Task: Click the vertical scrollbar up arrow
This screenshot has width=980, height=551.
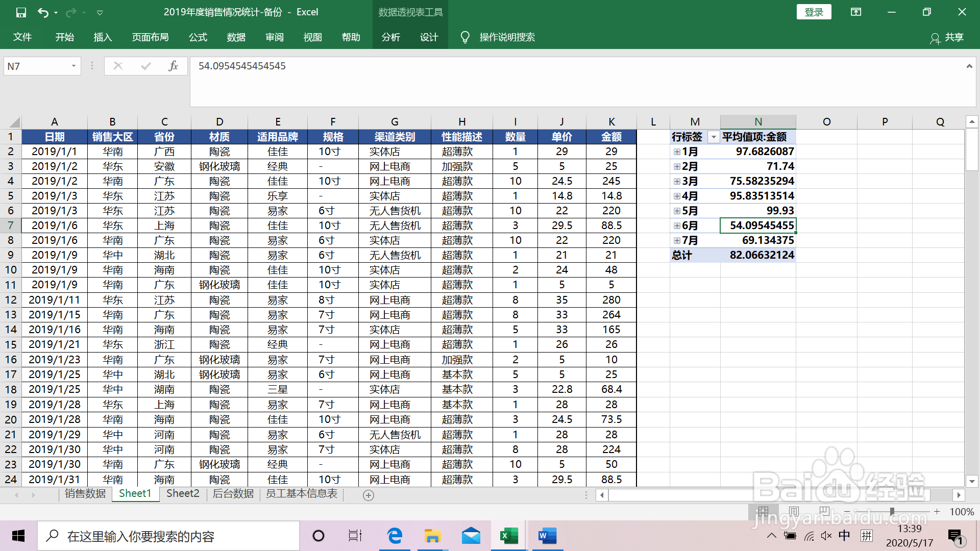Action: coord(972,121)
